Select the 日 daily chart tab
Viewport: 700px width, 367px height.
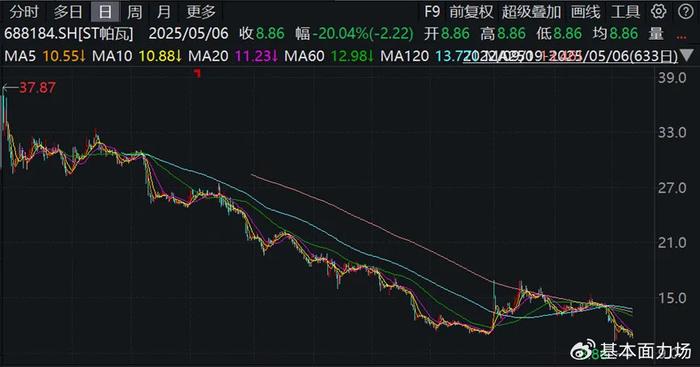105,12
